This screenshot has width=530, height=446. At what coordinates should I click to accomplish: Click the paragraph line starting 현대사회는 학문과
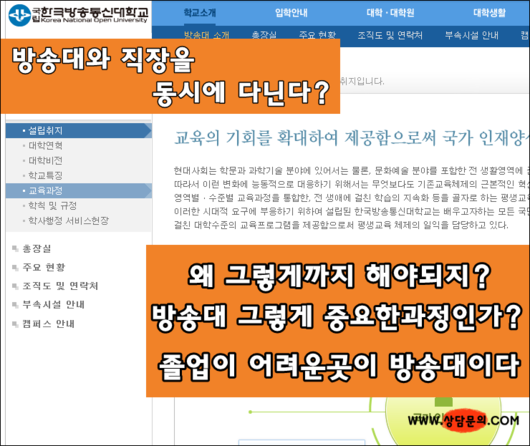point(352,171)
